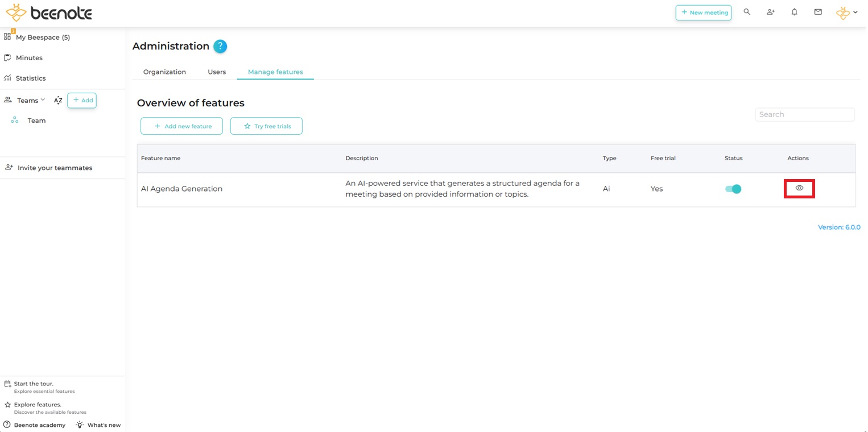This screenshot has height=432, width=868.
Task: Click the search magnifier icon in header
Action: point(747,12)
